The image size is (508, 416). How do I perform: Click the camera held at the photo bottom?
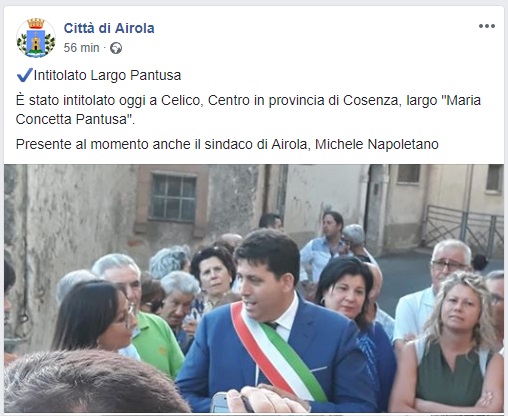221,402
